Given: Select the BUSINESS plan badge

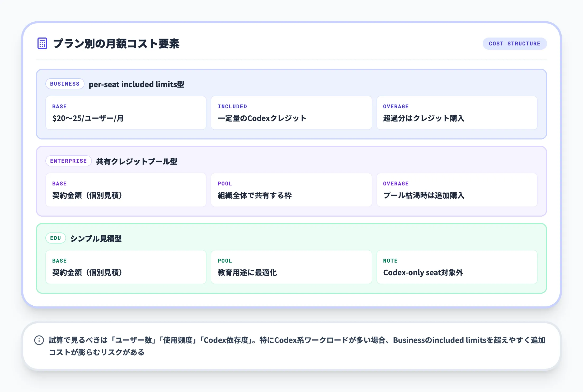Looking at the screenshot, I should point(65,84).
